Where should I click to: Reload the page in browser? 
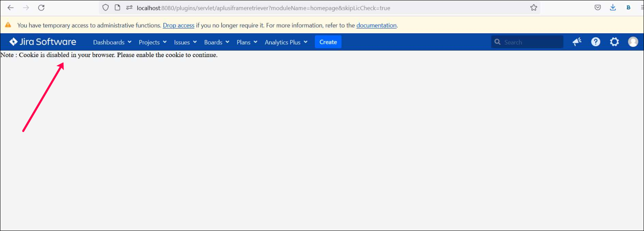click(41, 8)
